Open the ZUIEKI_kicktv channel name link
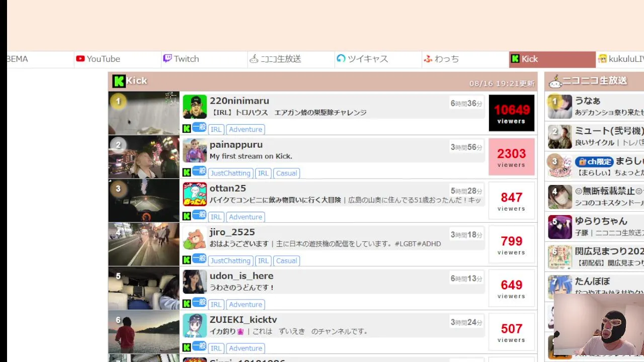The height and width of the screenshot is (362, 644). (x=244, y=320)
